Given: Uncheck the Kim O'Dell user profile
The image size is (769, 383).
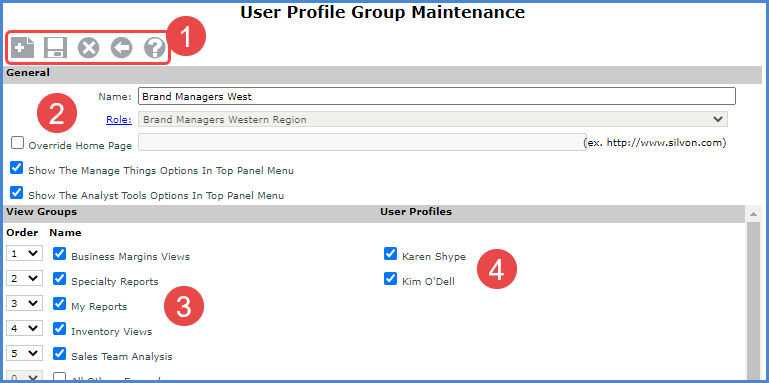Looking at the screenshot, I should point(390,279).
